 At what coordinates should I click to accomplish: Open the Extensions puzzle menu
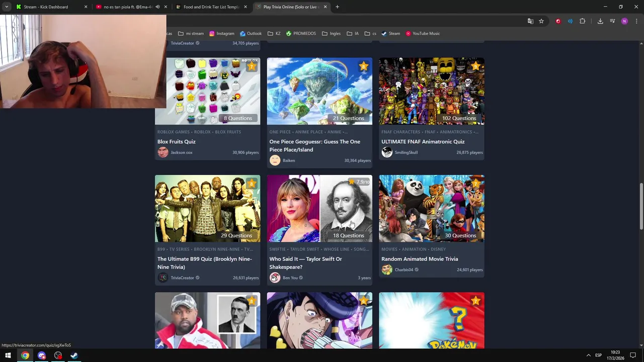pos(583,21)
